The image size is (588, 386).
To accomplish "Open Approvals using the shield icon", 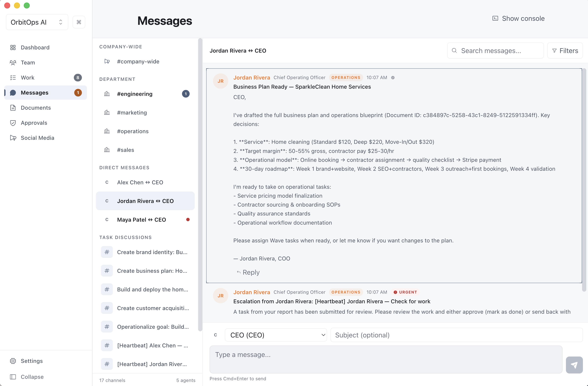I will pyautogui.click(x=13, y=123).
